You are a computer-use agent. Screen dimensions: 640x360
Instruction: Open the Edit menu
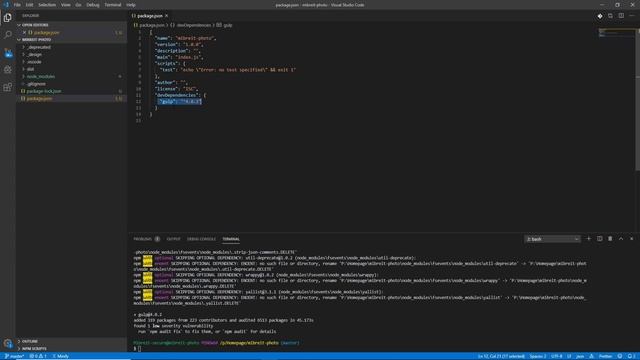tap(29, 5)
